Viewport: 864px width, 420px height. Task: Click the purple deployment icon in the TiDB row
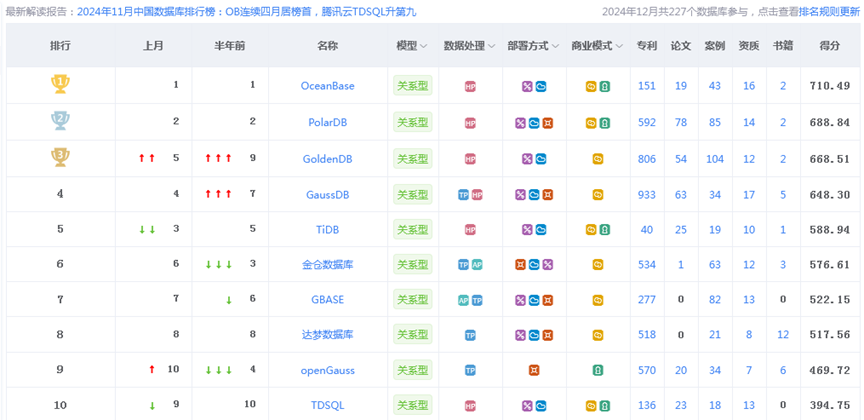click(527, 229)
